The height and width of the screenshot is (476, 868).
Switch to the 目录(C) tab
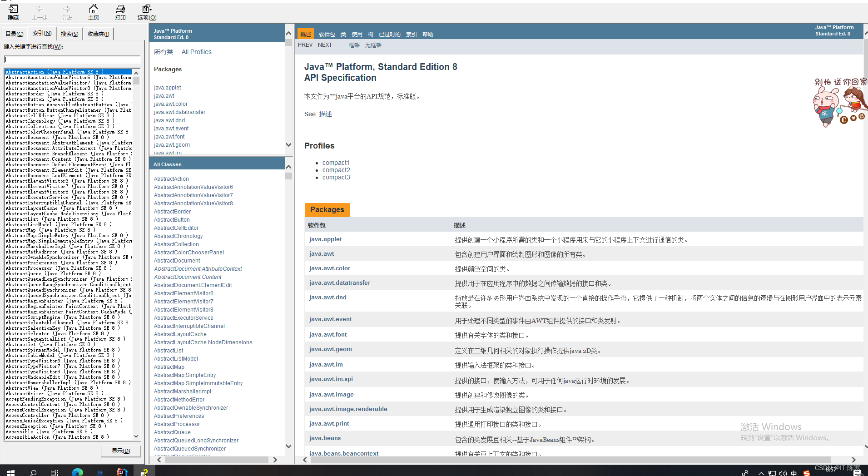[x=15, y=34]
